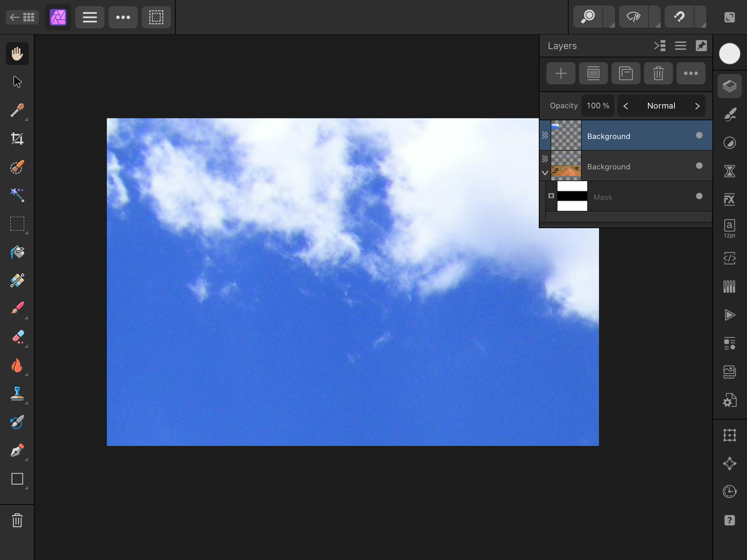The height and width of the screenshot is (560, 747).
Task: Select the Burn flame tool
Action: (x=17, y=365)
